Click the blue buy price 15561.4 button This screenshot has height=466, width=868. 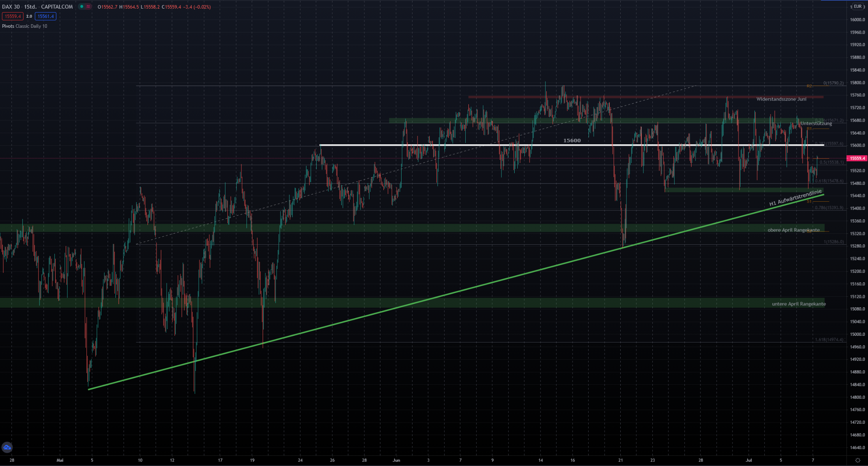[45, 16]
